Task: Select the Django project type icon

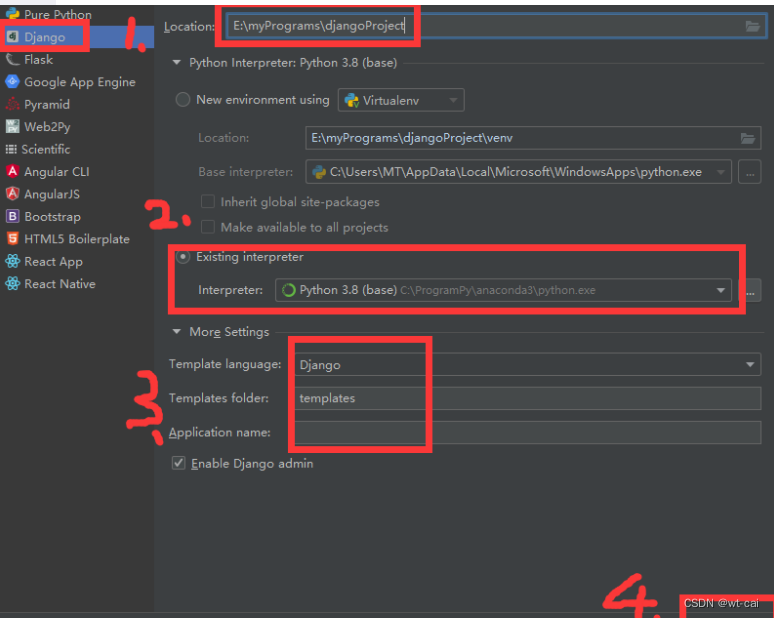Action: coord(13,37)
